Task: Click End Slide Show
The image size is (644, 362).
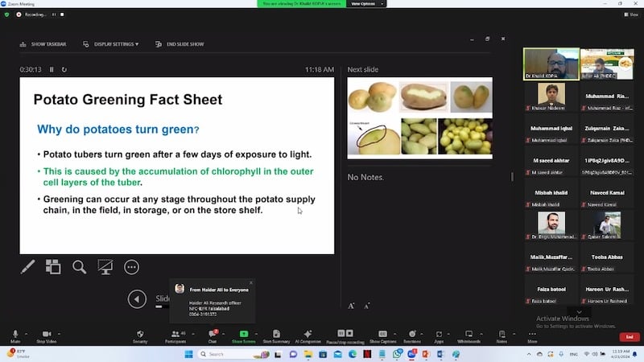Action: (180, 44)
